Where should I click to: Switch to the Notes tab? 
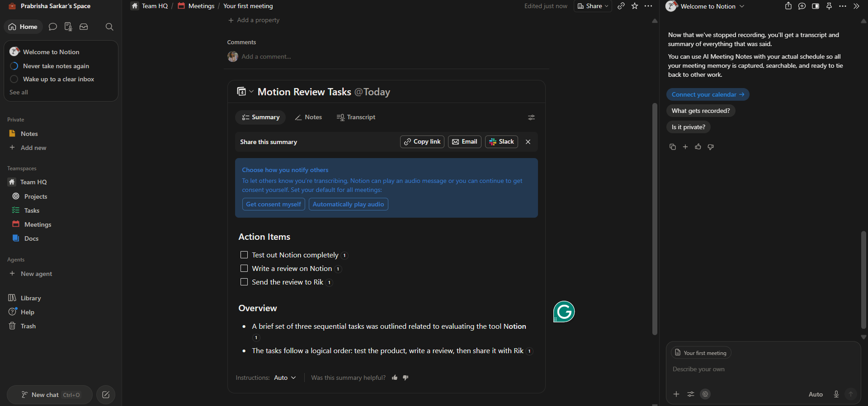308,117
